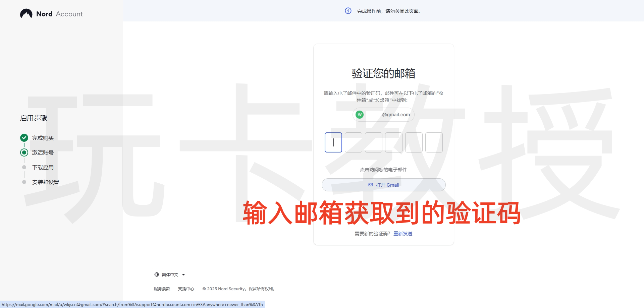Image resolution: width=644 pixels, height=308 pixels.
Task: Click the dropdown arrow next to 简体中文
Action: click(183, 274)
